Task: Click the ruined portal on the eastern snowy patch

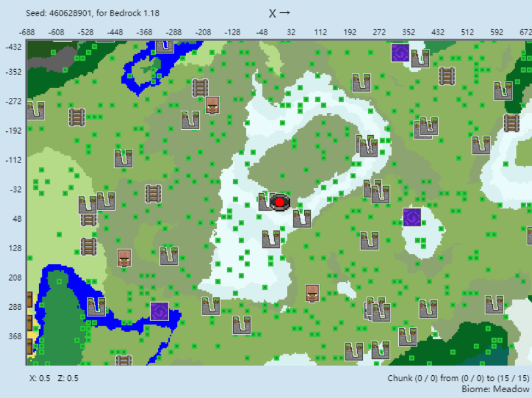Action: pos(412,217)
